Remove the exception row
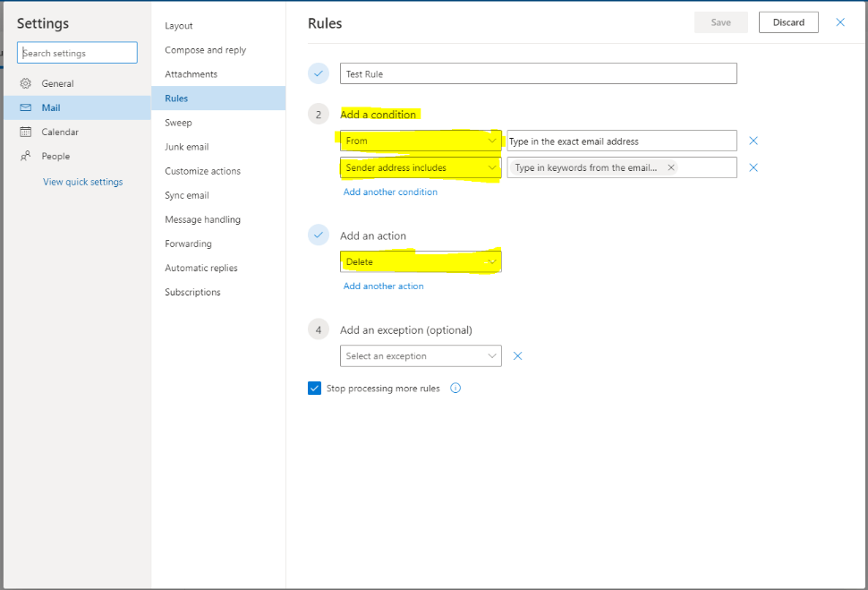The width and height of the screenshot is (868, 590). click(x=517, y=355)
